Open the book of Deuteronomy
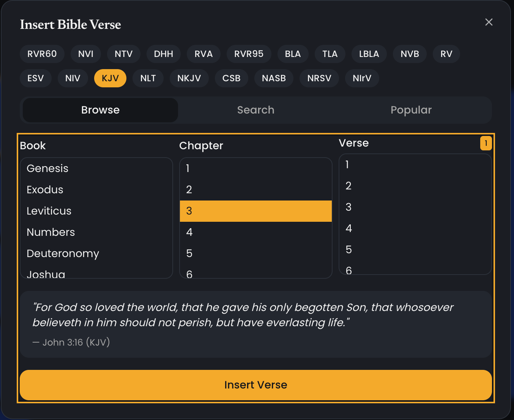Image resolution: width=514 pixels, height=420 pixels. (x=63, y=253)
